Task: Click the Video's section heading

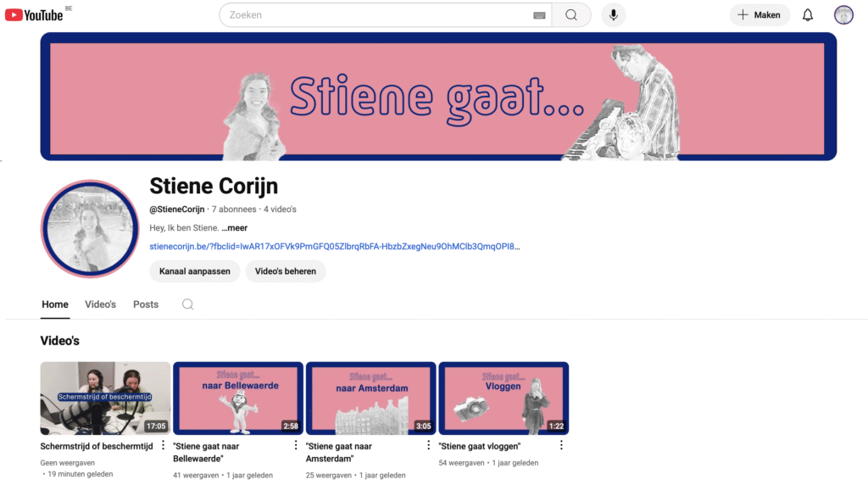Action: click(x=60, y=341)
